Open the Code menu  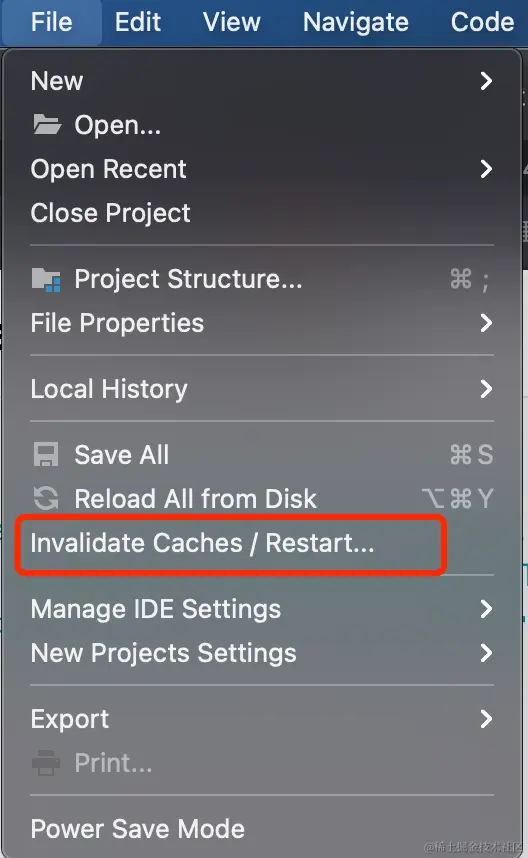pos(482,22)
